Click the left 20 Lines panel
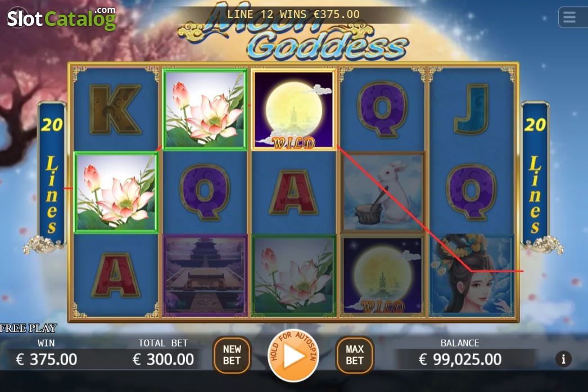 click(51, 174)
